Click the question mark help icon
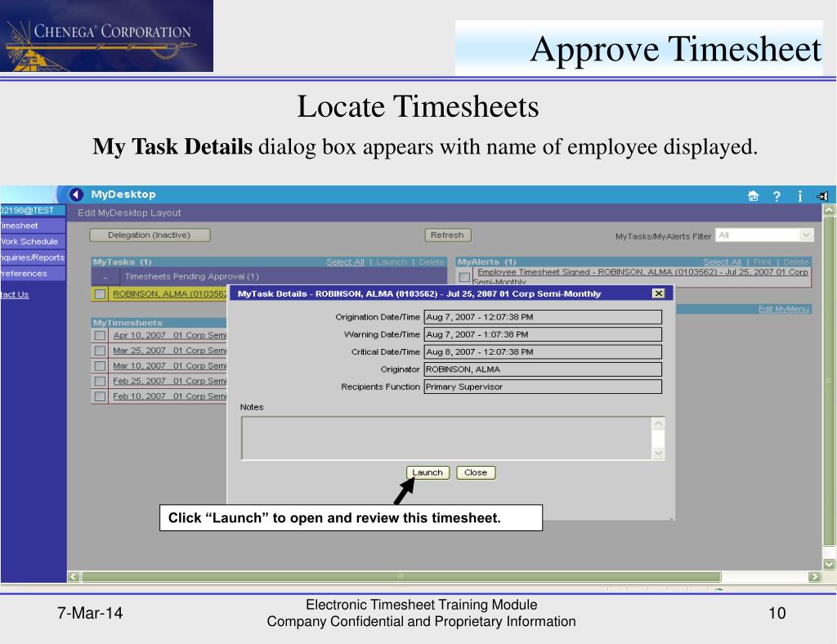This screenshot has height=644, width=837. (777, 196)
